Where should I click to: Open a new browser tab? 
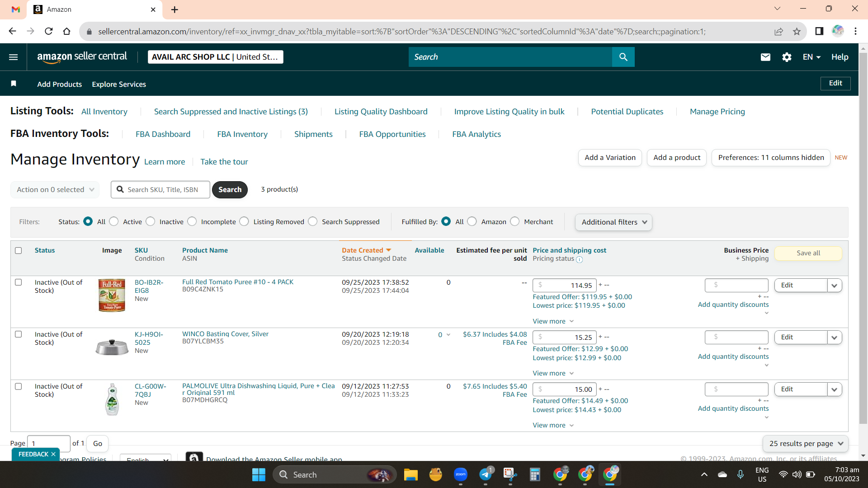pyautogui.click(x=175, y=9)
